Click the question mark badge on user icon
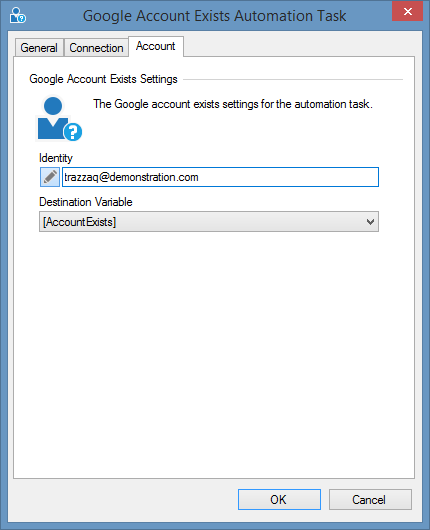Image resolution: width=430 pixels, height=530 pixels. coord(73,132)
